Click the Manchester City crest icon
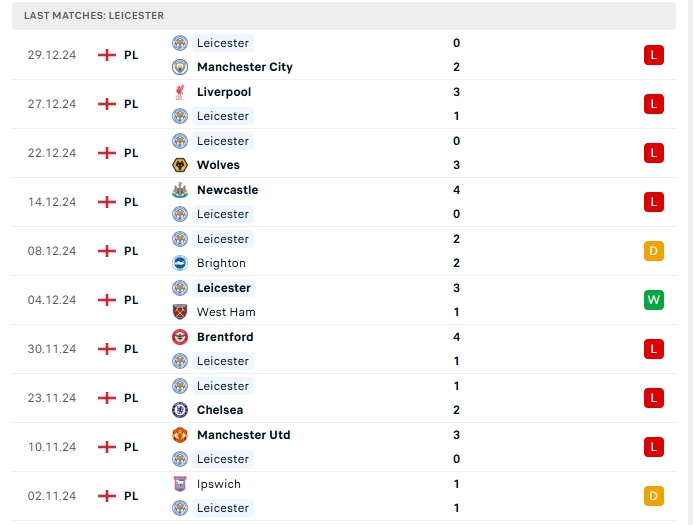Viewport: 693px width, 525px height. coord(180,67)
